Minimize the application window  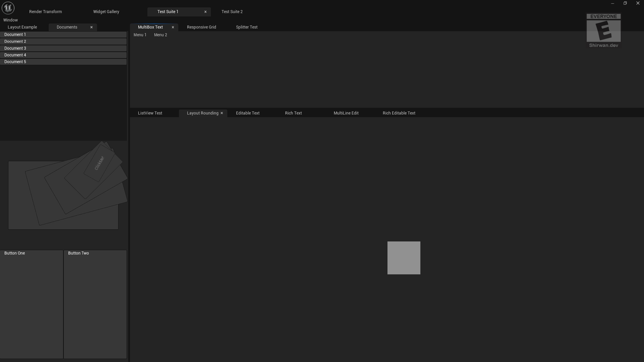coord(612,3)
